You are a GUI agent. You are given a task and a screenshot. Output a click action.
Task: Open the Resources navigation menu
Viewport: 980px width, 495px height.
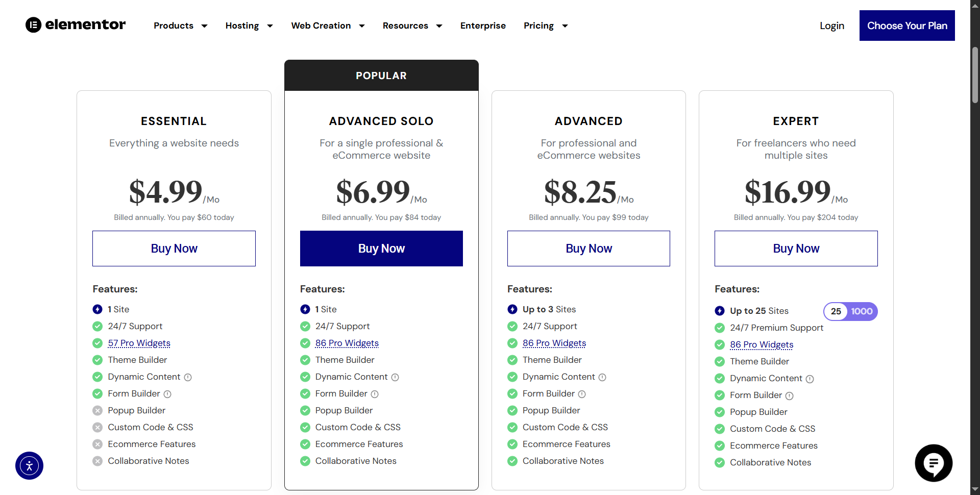coord(412,26)
